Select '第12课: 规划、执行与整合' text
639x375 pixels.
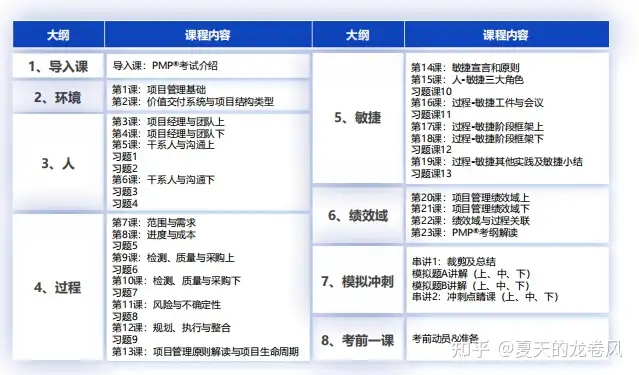[x=171, y=328]
